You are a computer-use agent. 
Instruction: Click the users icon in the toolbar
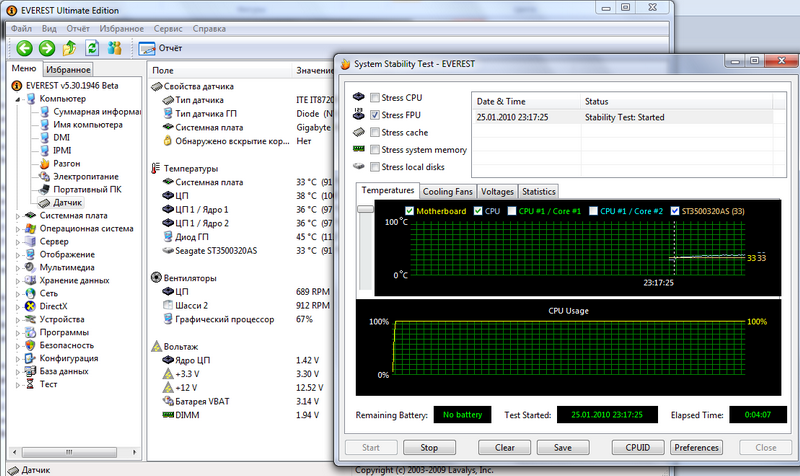115,48
